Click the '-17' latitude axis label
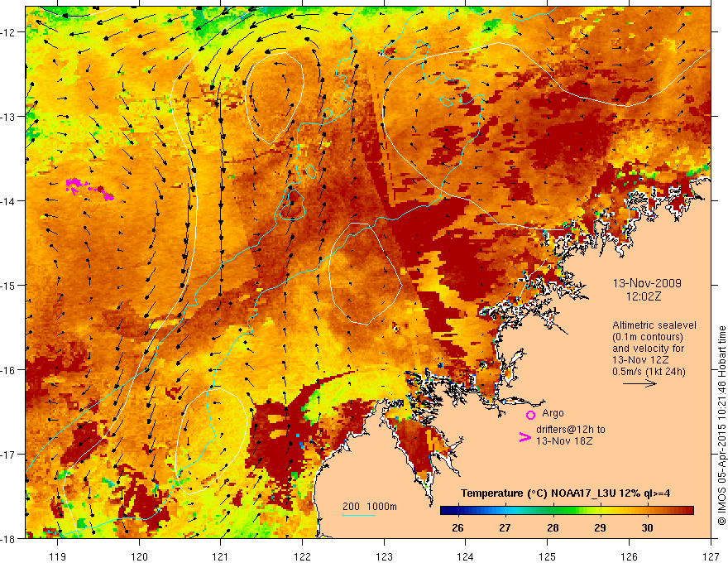Image resolution: width=728 pixels, height=563 pixels. (8, 455)
